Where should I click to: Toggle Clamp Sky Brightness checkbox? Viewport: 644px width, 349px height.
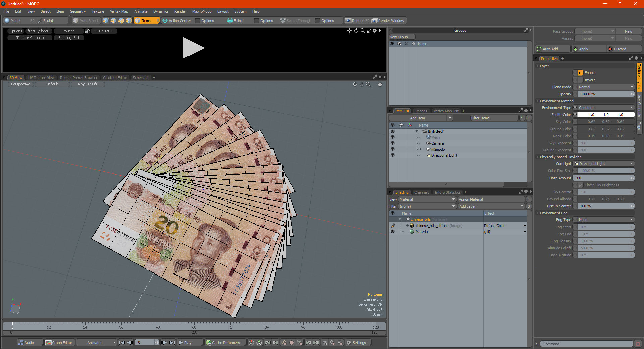click(x=580, y=185)
